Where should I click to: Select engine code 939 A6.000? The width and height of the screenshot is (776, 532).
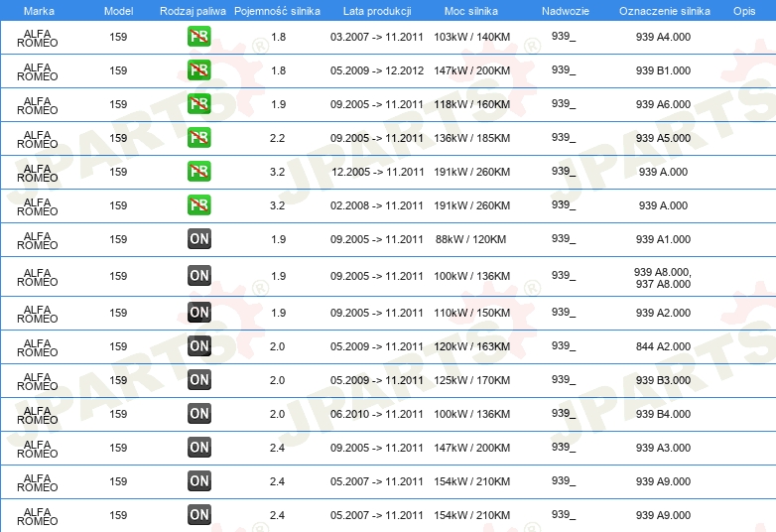(x=663, y=104)
